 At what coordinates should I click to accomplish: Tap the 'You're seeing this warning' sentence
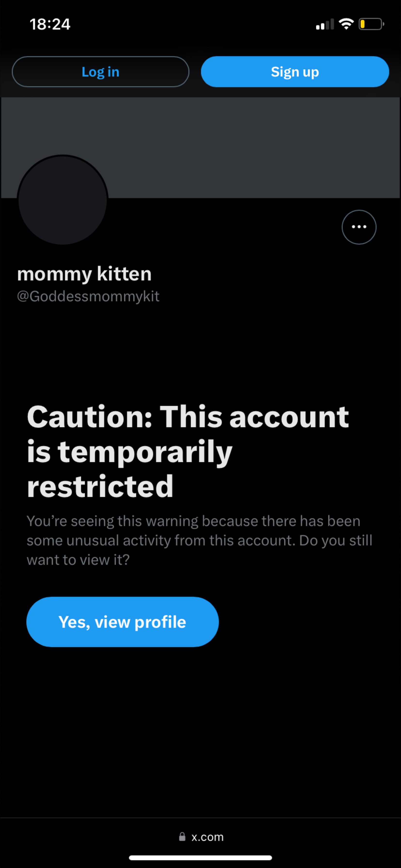[x=193, y=521]
